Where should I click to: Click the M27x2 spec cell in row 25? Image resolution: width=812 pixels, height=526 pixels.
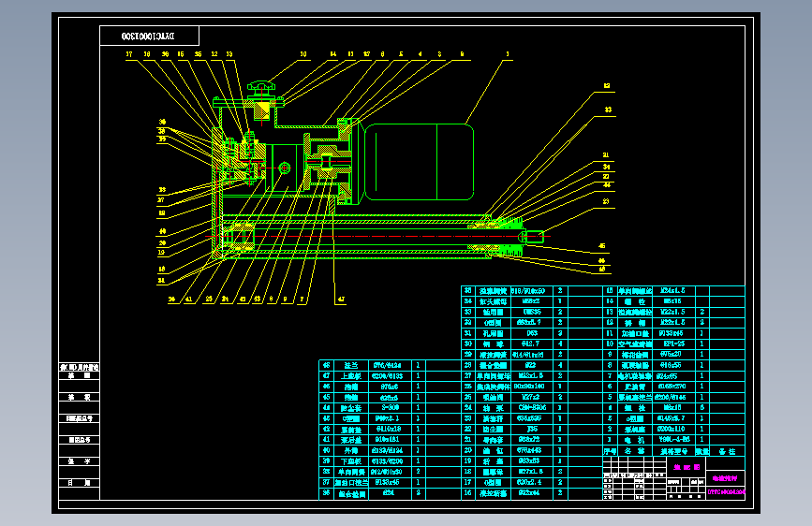click(x=532, y=397)
